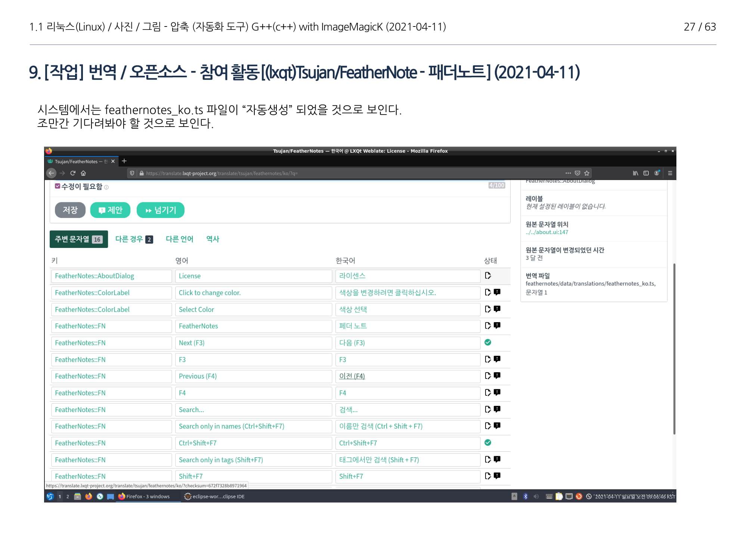747x560 pixels.
Task: Open page actions three-dot menu in URL bar
Action: click(x=568, y=173)
